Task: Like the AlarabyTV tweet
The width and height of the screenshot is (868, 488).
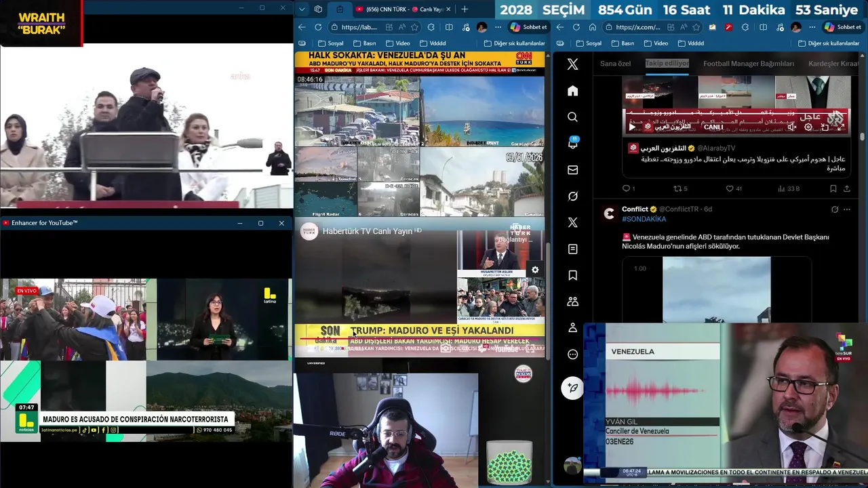Action: [x=734, y=188]
